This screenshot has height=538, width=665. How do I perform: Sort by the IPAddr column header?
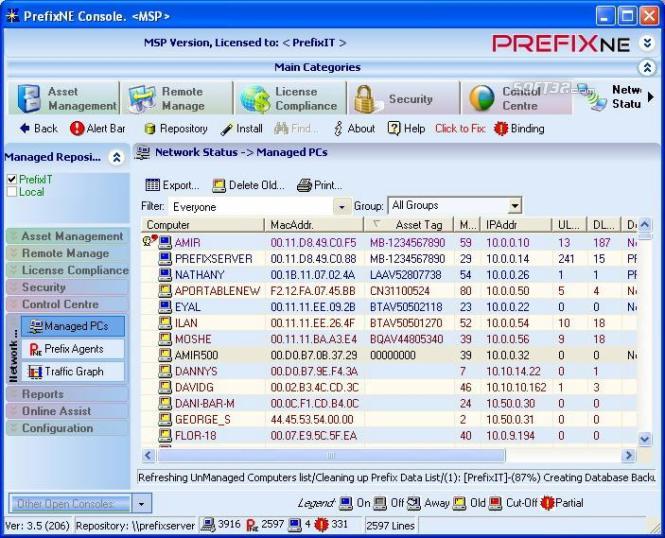coord(516,225)
